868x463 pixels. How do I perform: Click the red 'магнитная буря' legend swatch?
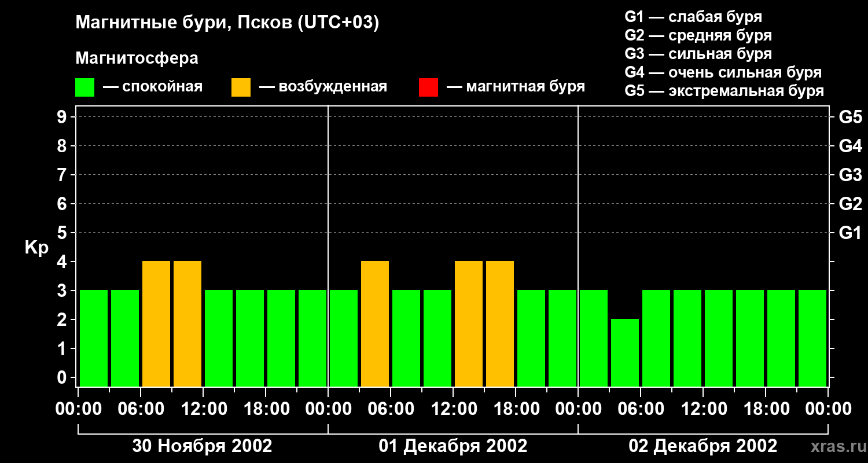coord(428,87)
